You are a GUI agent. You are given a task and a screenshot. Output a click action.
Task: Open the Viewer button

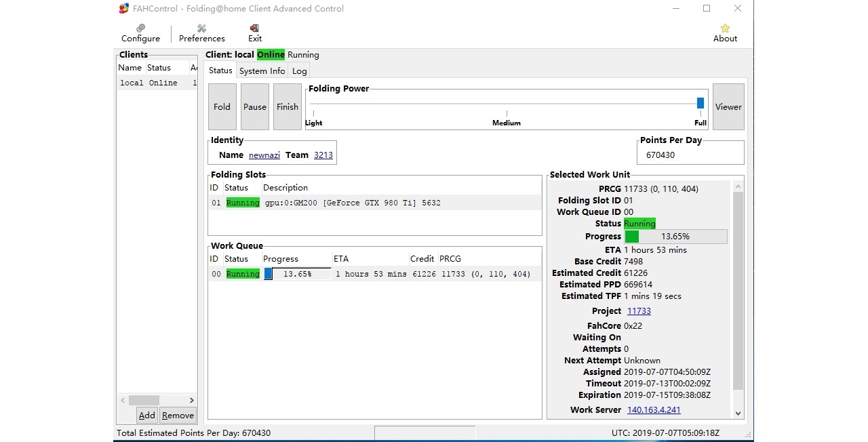728,106
